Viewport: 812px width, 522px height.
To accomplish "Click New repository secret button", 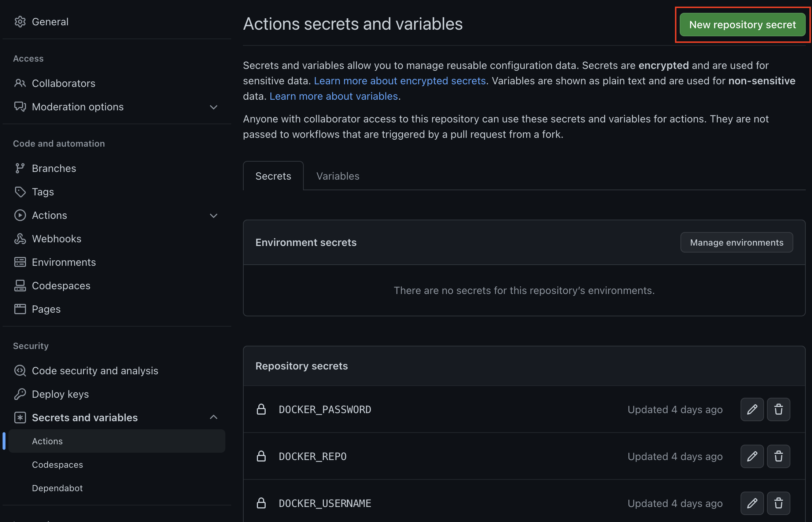I will (742, 25).
